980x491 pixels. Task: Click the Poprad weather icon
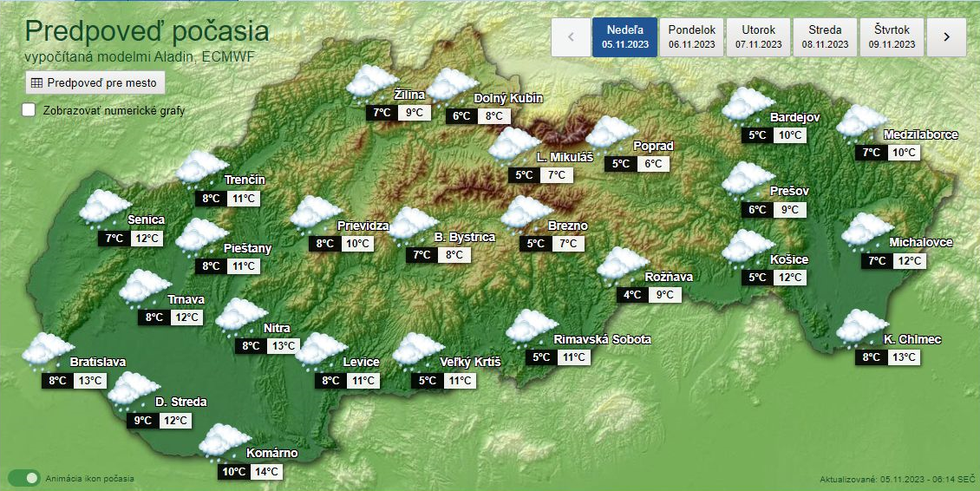click(611, 134)
